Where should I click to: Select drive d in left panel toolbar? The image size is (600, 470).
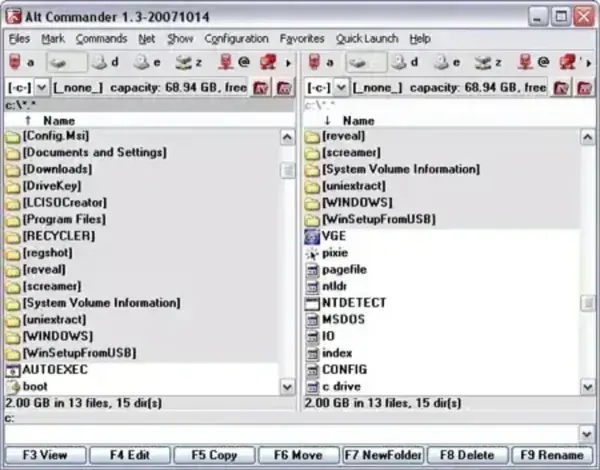pos(106,62)
